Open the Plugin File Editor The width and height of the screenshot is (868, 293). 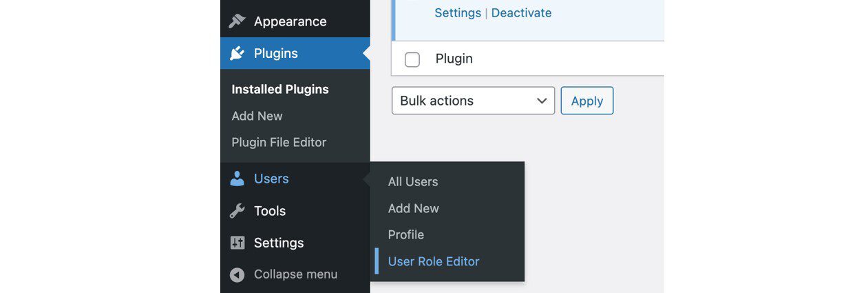[x=279, y=142]
